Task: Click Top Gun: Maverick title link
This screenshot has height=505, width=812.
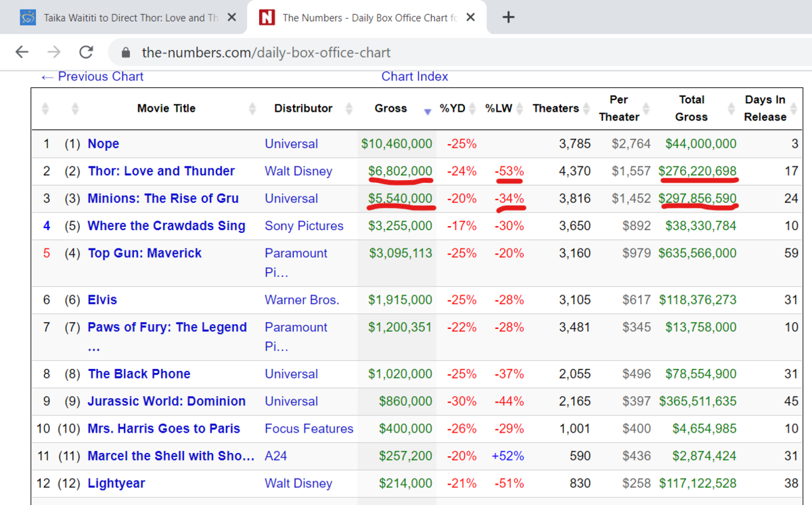Action: coord(145,253)
